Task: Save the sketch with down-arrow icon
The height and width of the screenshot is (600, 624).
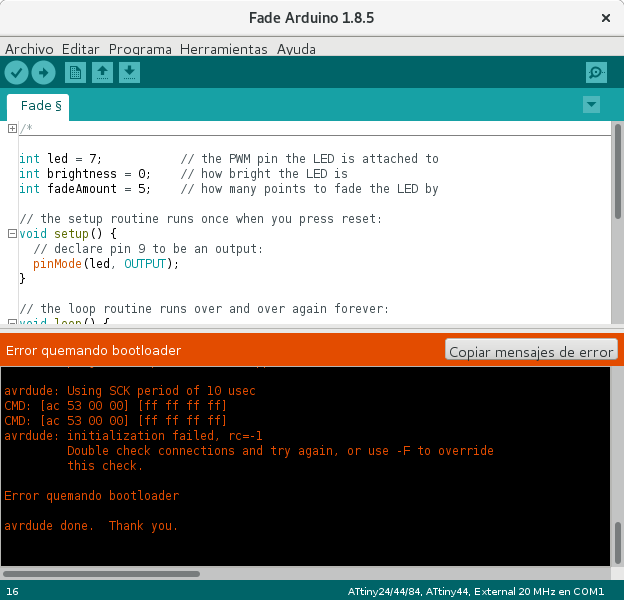Action: click(129, 72)
